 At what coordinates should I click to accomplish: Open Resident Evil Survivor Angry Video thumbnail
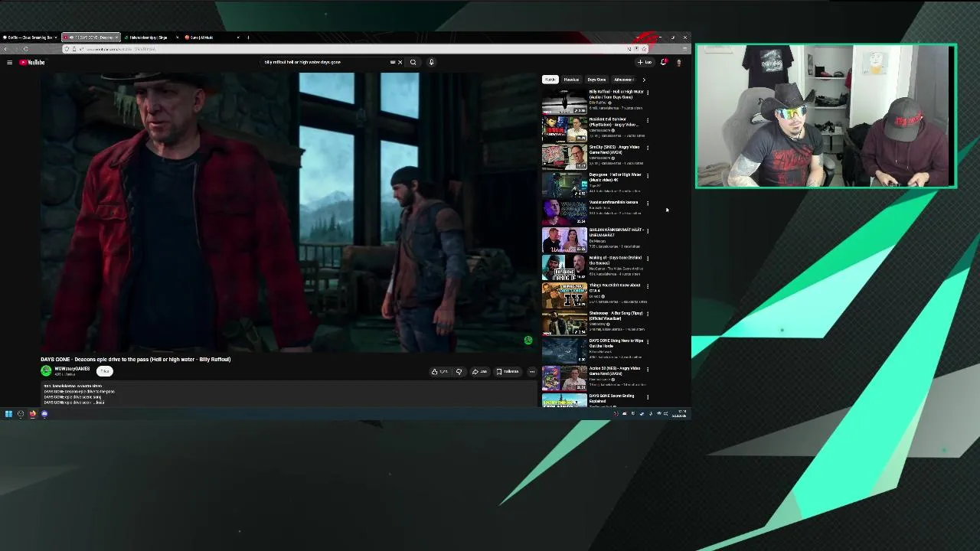pyautogui.click(x=564, y=129)
